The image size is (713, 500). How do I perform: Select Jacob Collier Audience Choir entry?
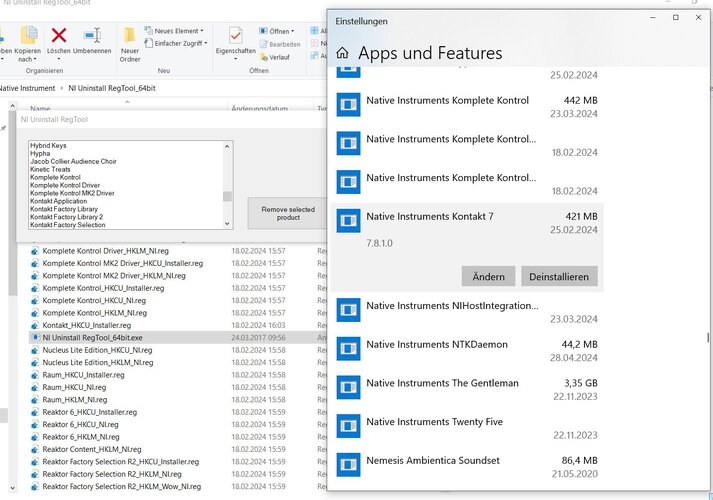[73, 161]
